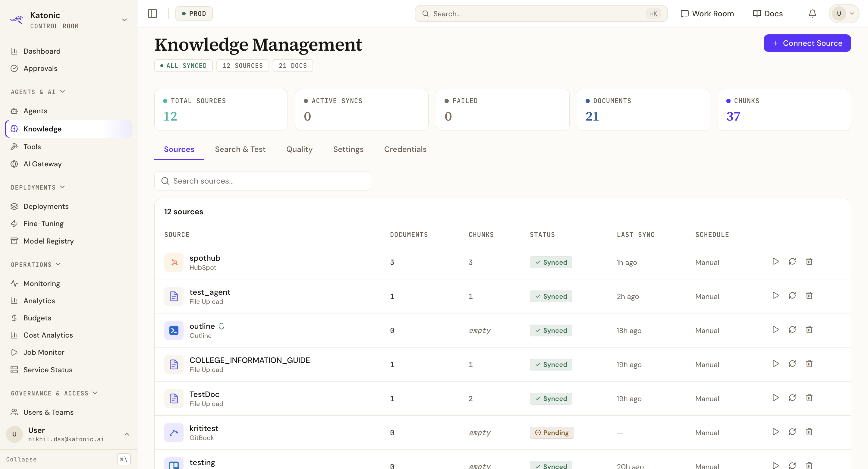
Task: Open the Work Room link
Action: [707, 14]
